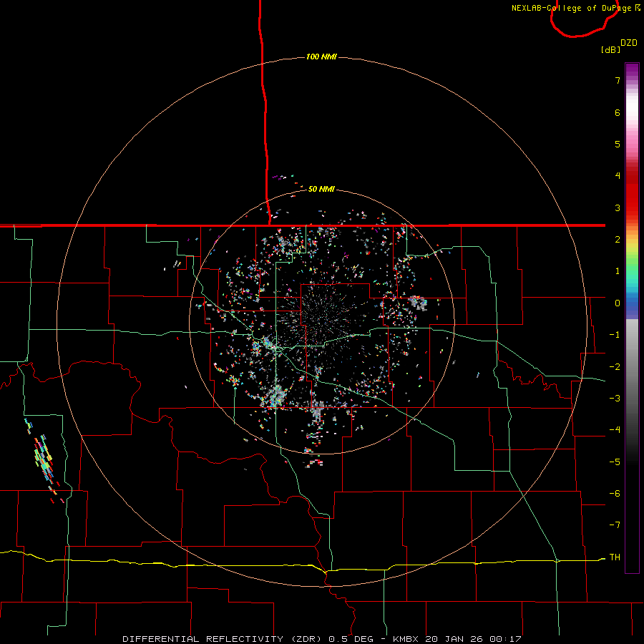Click the 50 NMI range ring label
This screenshot has width=644, height=644.
(x=321, y=189)
